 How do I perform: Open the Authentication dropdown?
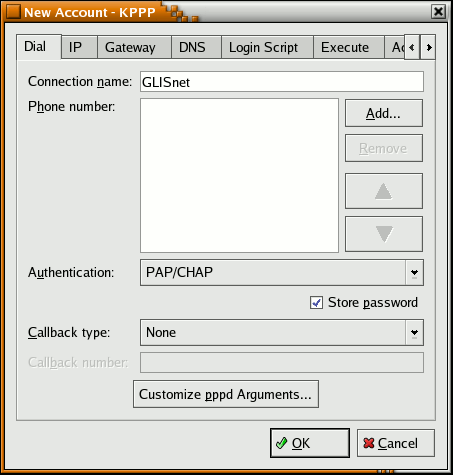(282, 273)
